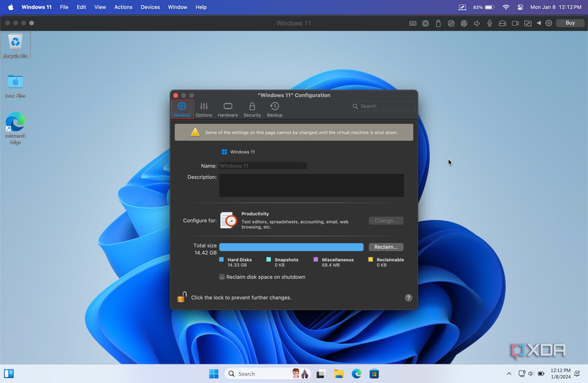Open the Windows notification bell icon

(x=577, y=374)
